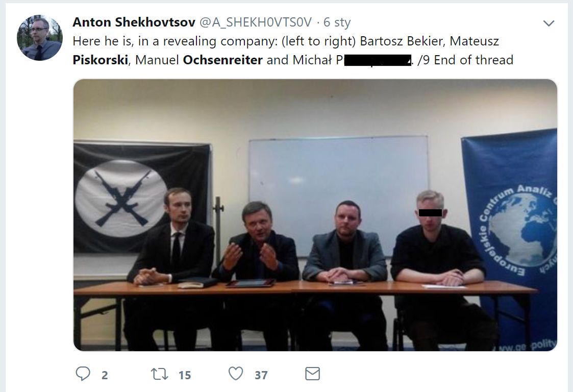This screenshot has width=573, height=392.
Task: Open the attached conference photo
Action: click(315, 215)
